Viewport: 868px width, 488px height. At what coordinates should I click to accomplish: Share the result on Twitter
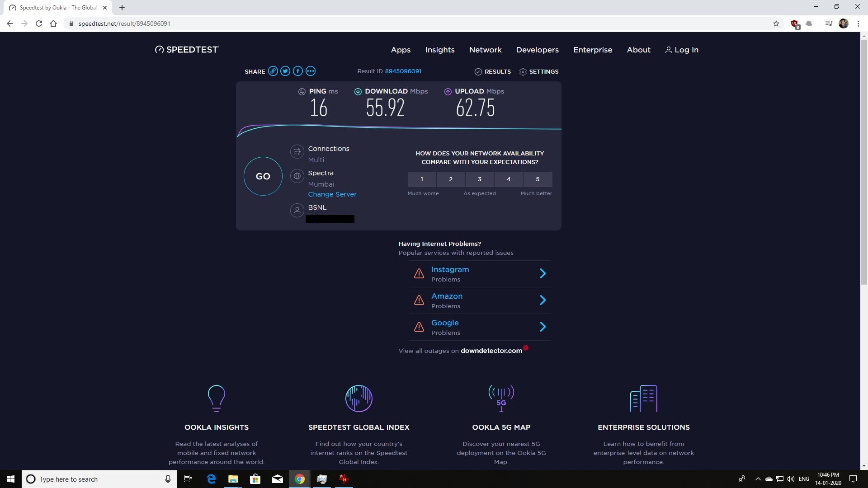coord(285,71)
